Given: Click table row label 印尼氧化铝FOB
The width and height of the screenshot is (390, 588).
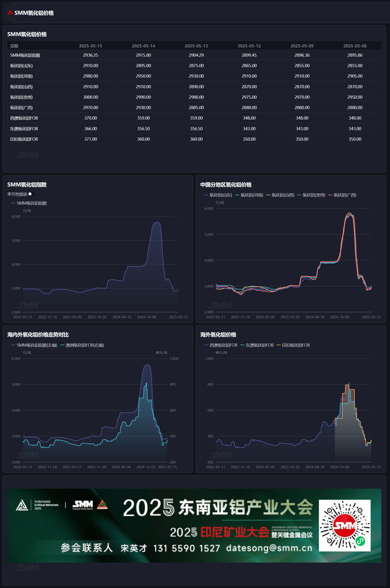Looking at the screenshot, I should coord(24,139).
